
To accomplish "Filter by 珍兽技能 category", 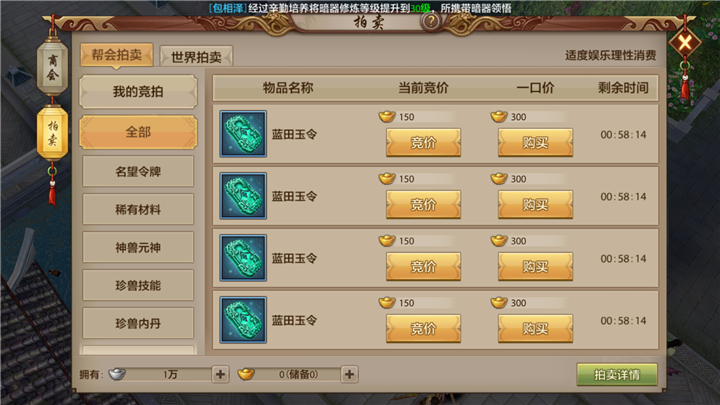I will tap(138, 285).
